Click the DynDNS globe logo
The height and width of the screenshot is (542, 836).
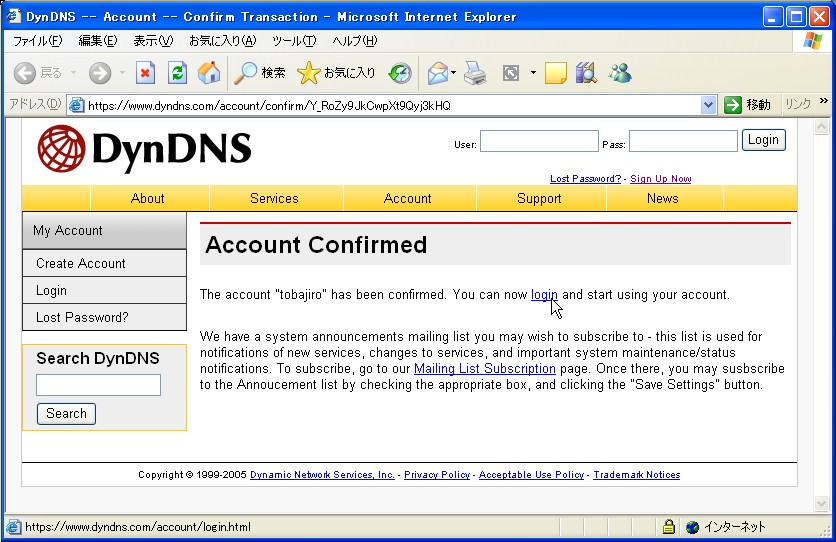coord(61,149)
